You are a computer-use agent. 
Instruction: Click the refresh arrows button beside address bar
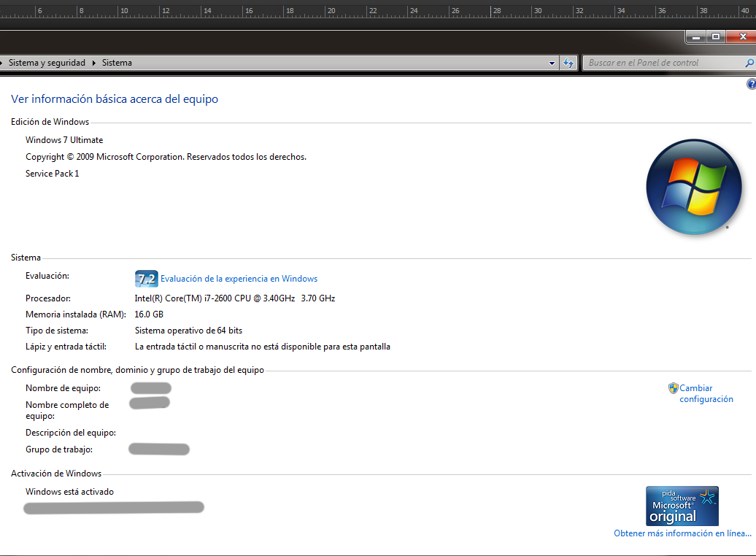(568, 63)
